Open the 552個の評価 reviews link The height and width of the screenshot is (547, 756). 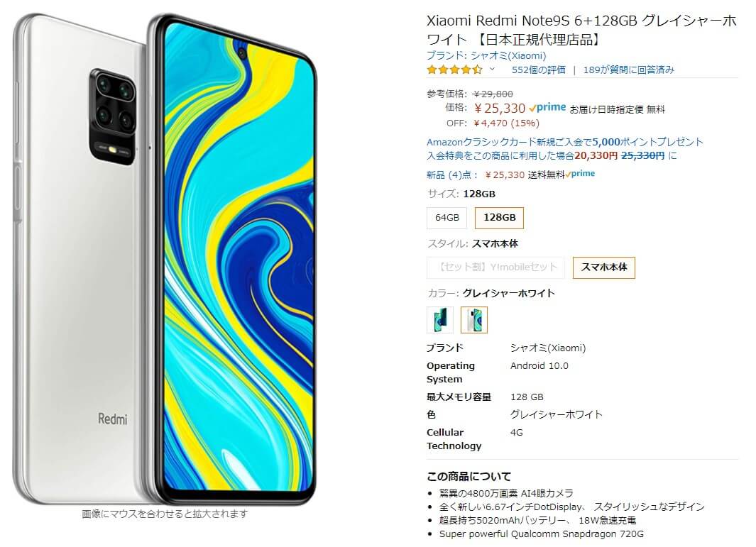pos(539,70)
